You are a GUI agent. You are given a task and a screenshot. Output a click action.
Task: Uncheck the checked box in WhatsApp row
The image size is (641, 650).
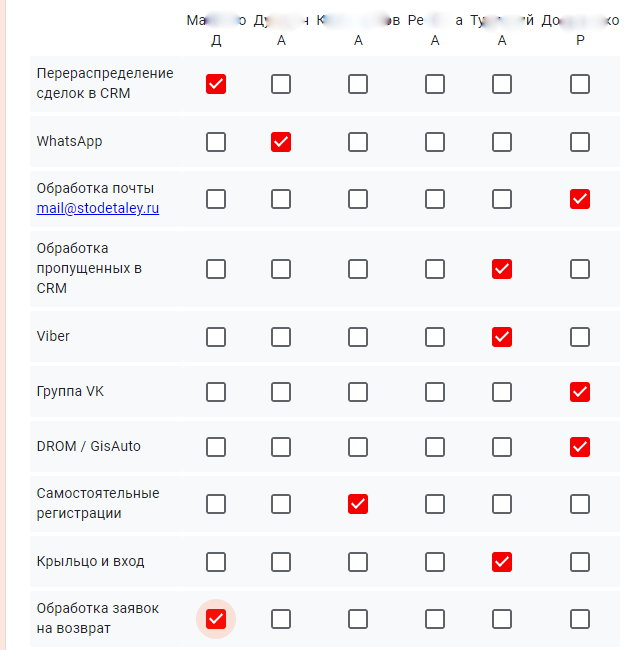point(281,142)
